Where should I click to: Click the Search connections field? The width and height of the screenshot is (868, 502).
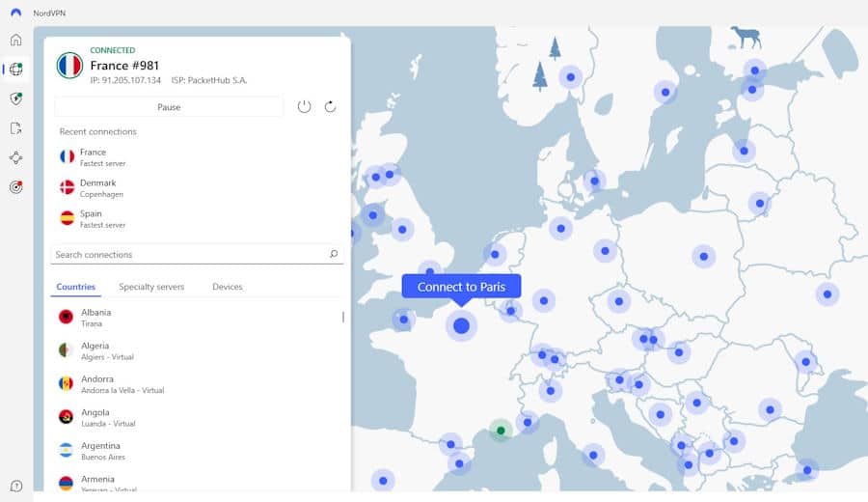click(x=197, y=254)
